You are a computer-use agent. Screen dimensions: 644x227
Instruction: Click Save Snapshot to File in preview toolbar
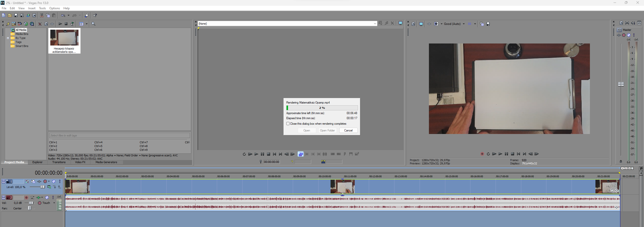coord(488,24)
